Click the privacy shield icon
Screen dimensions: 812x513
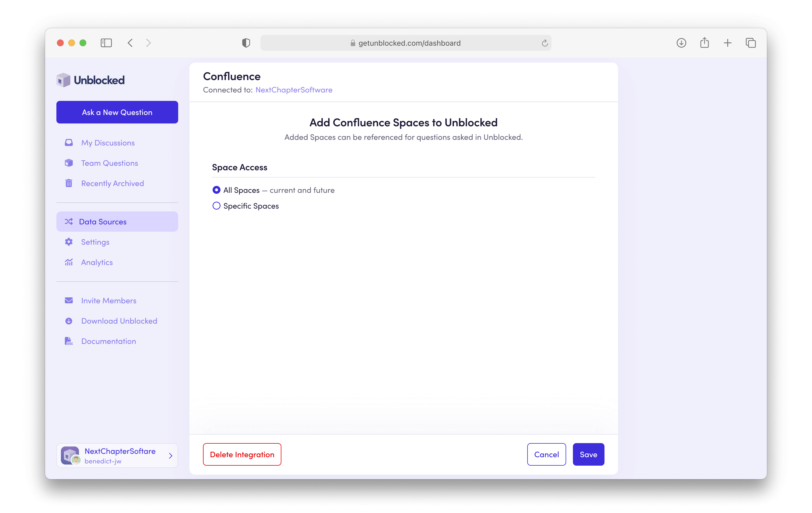click(246, 43)
